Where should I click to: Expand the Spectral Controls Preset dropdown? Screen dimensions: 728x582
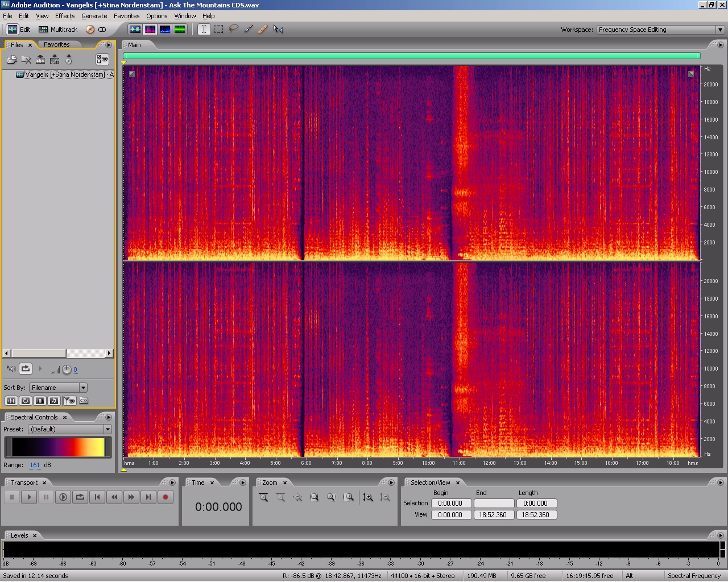[69, 429]
